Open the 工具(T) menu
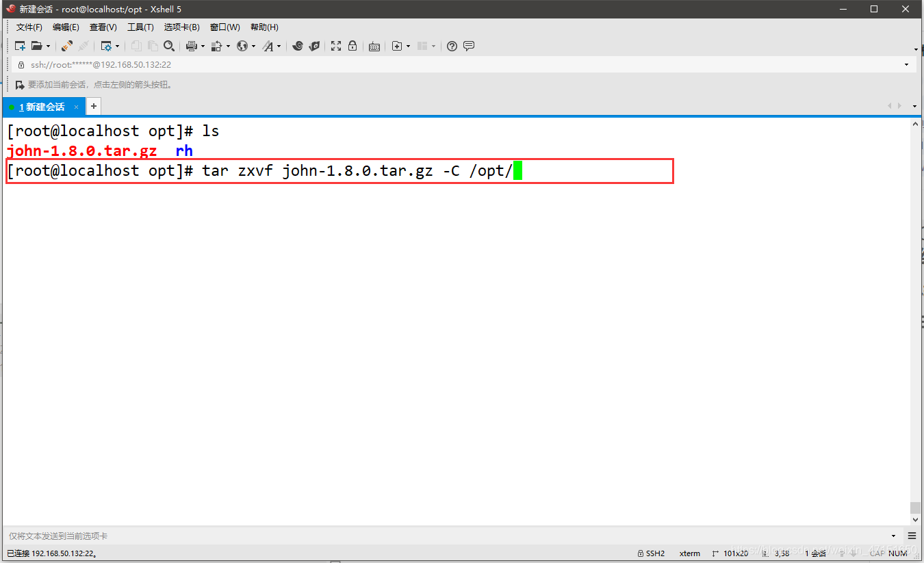 [x=140, y=27]
